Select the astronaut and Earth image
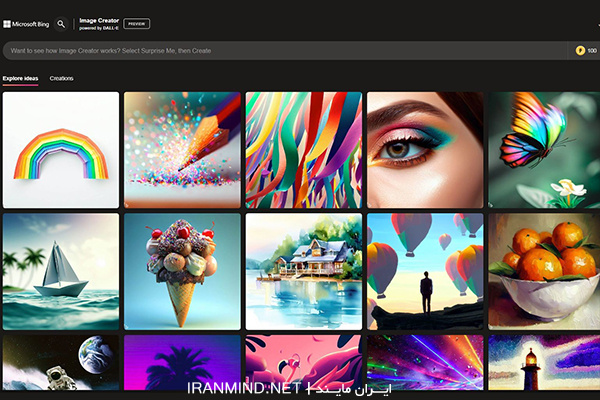 [x=61, y=362]
